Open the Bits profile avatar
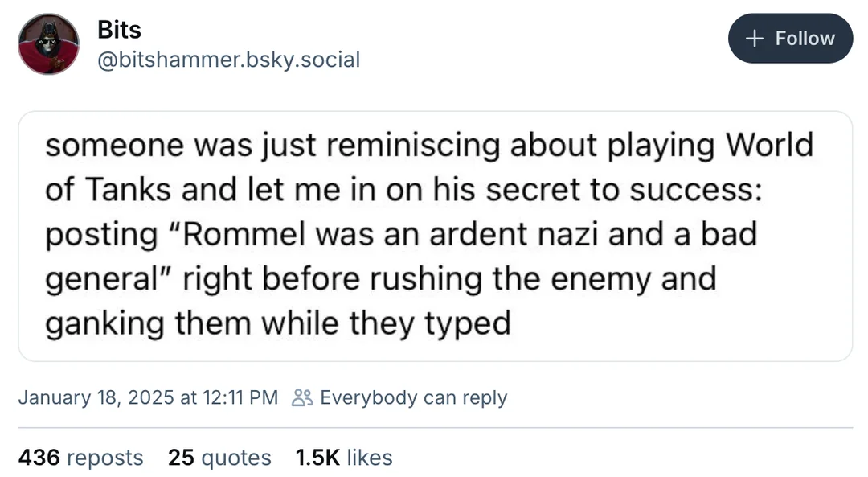Image resolution: width=868 pixels, height=477 pixels. [x=48, y=44]
